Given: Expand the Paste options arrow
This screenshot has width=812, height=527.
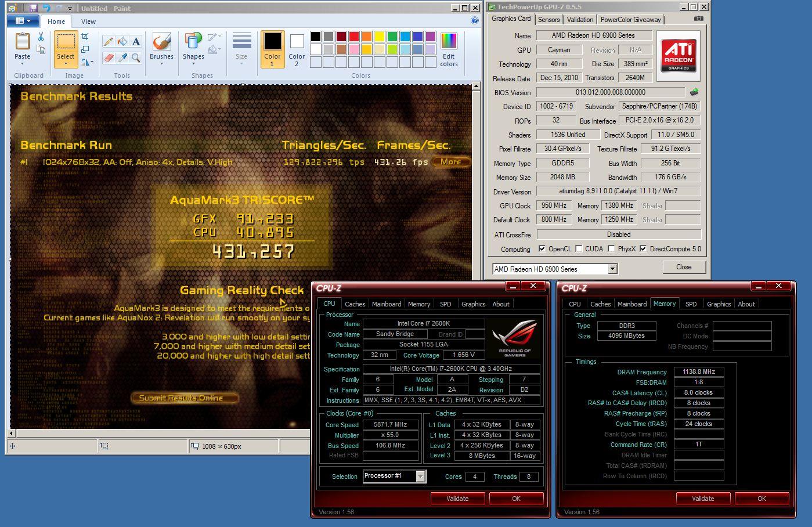Looking at the screenshot, I should click(22, 63).
